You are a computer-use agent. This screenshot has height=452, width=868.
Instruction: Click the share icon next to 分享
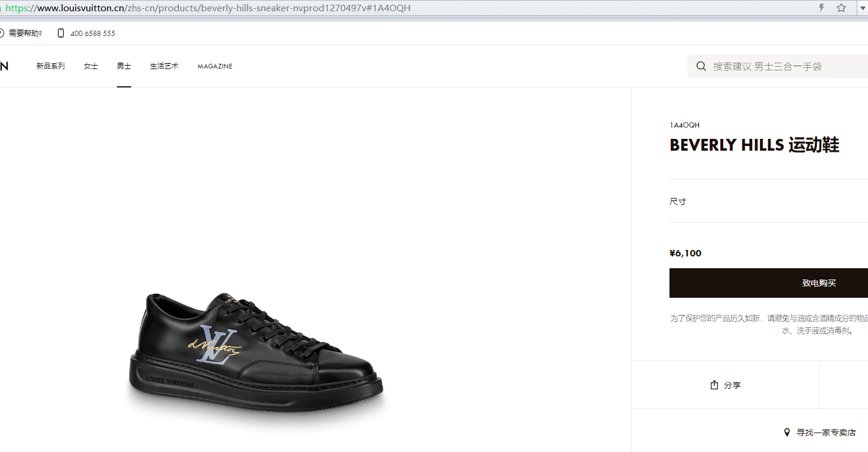click(x=714, y=385)
